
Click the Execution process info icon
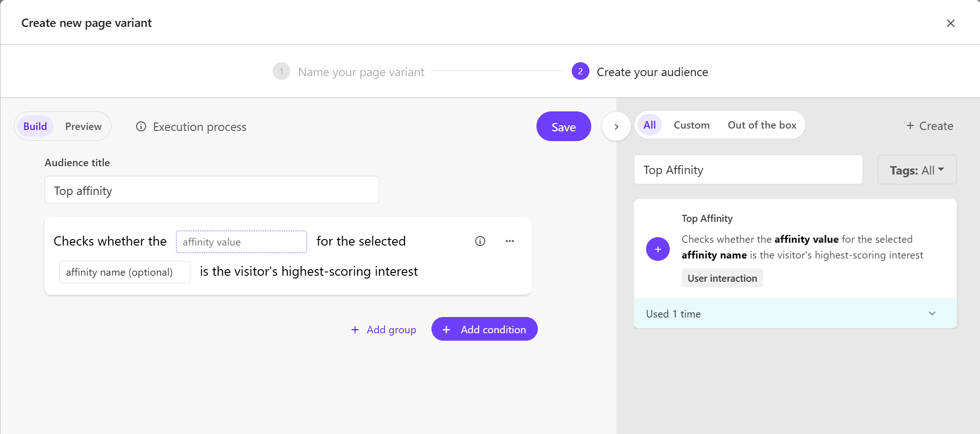coord(141,127)
